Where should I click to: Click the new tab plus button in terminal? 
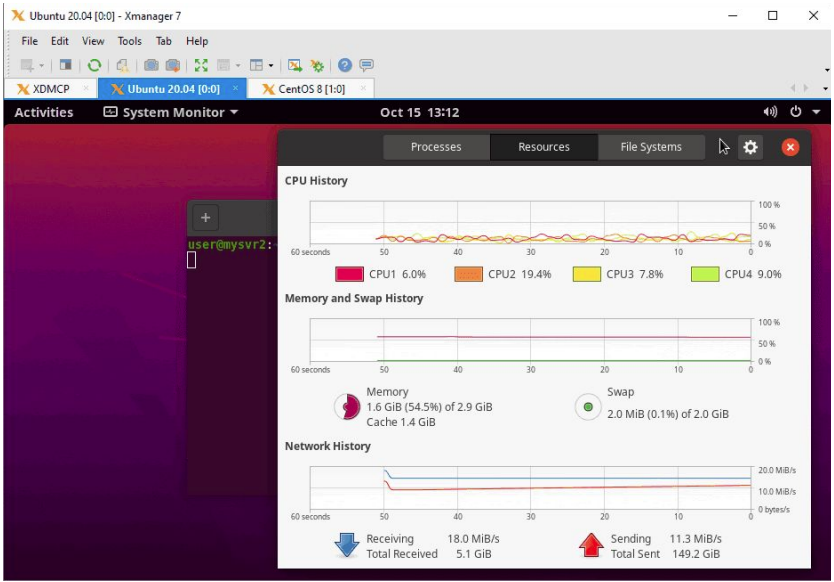(x=205, y=218)
